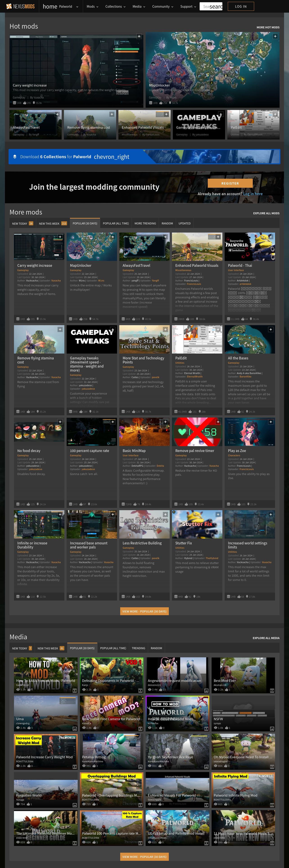Click Utilities category on PalEdit card
This screenshot has height=868, width=289.
[180, 363]
